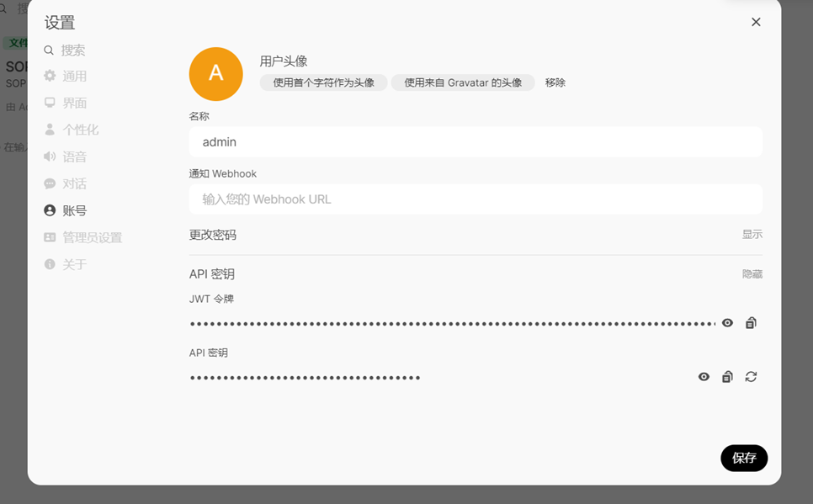Open 语音 (voice) settings
Viewport: 813px width, 504px height.
pos(74,157)
